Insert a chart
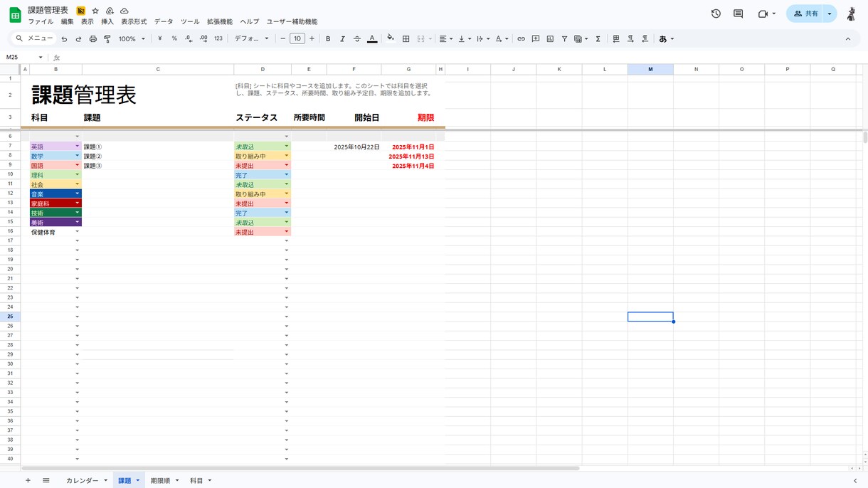This screenshot has width=868, height=488. (550, 39)
